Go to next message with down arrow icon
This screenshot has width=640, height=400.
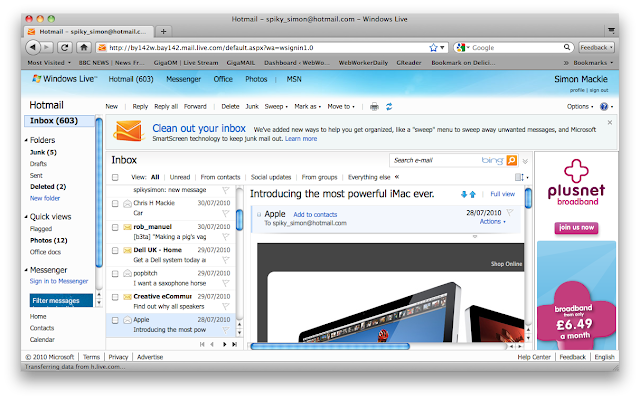click(x=464, y=194)
